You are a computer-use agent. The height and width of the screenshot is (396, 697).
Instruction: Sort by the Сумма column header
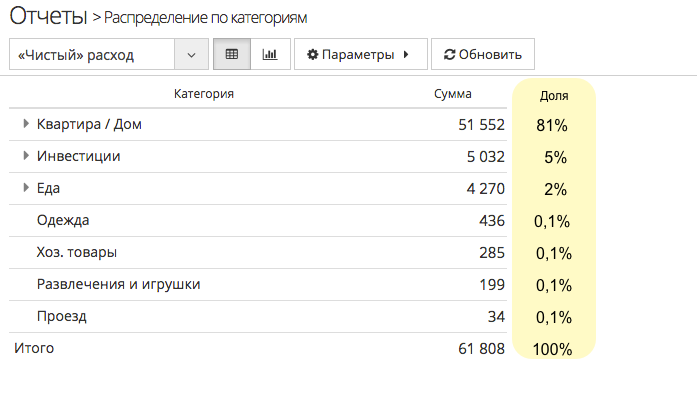[x=453, y=94]
